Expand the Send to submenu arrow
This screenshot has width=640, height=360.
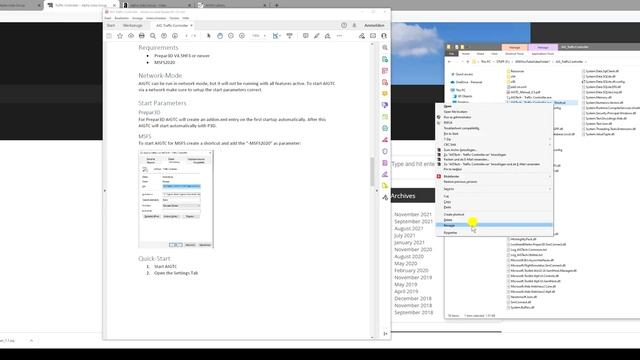click(x=550, y=189)
